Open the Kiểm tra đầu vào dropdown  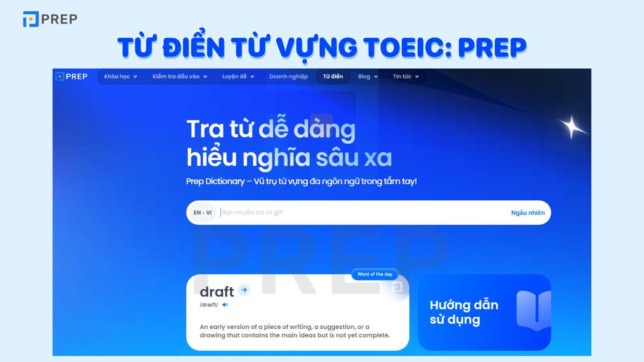click(178, 76)
